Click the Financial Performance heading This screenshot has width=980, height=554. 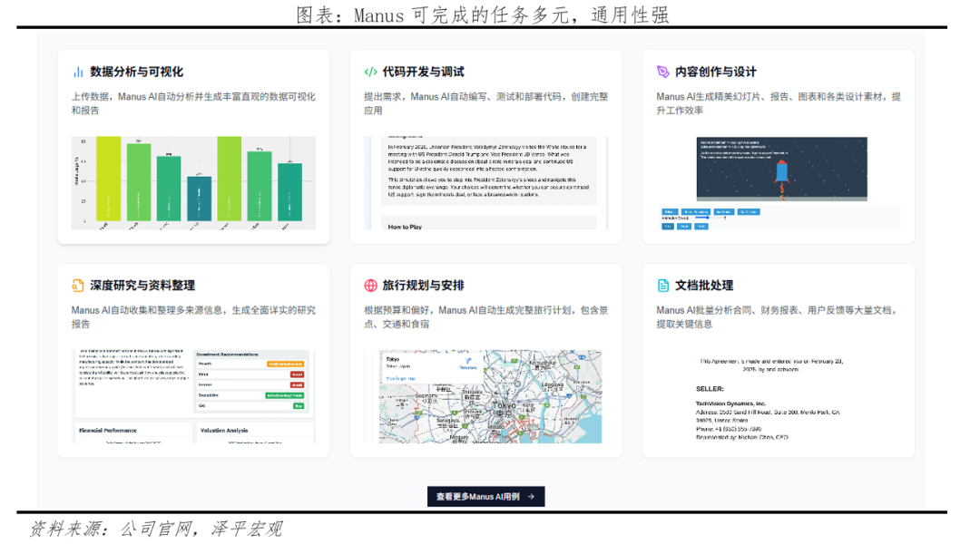coord(107,431)
